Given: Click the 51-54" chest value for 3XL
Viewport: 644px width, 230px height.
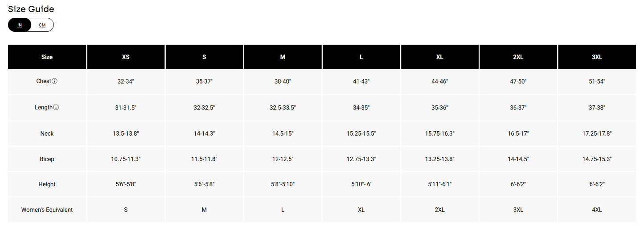Looking at the screenshot, I should point(597,81).
